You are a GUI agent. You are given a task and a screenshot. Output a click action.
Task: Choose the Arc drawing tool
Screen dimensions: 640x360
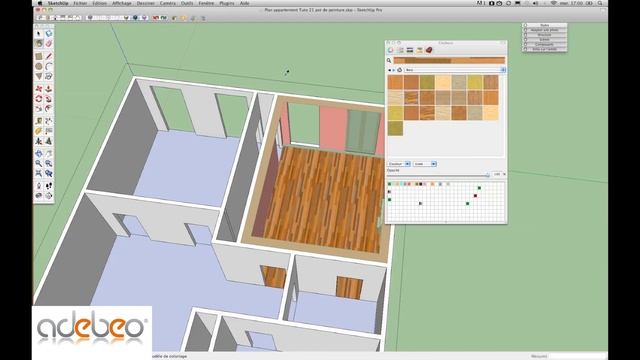point(49,66)
